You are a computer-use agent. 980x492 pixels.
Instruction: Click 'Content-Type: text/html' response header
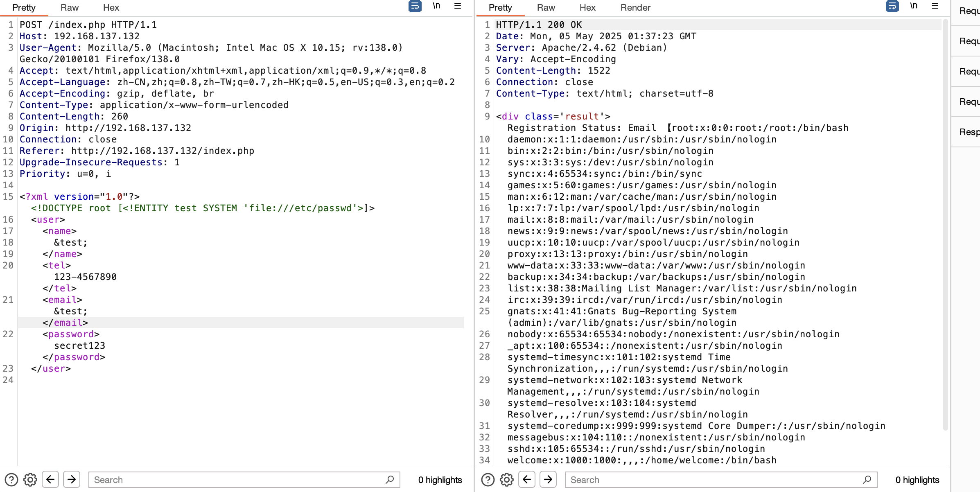[605, 94]
